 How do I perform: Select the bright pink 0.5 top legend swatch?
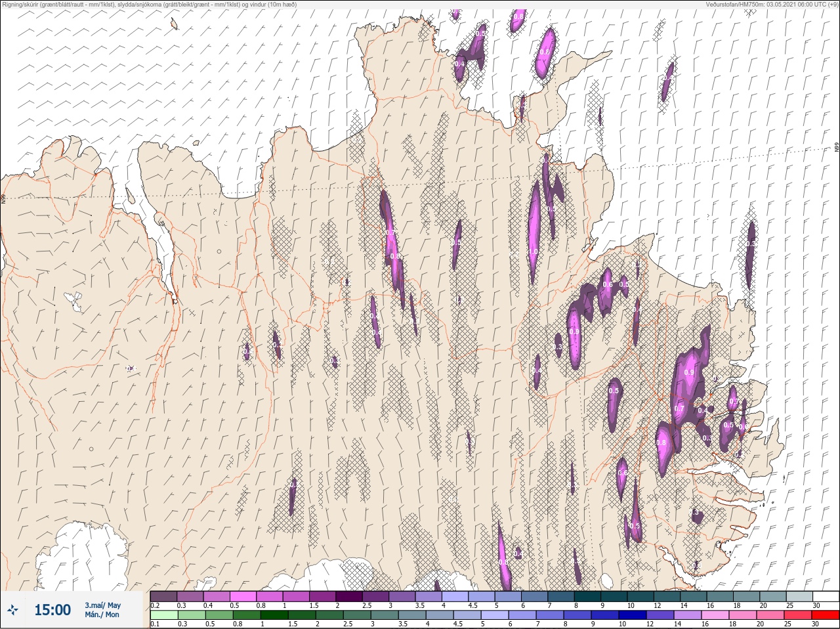pyautogui.click(x=243, y=596)
